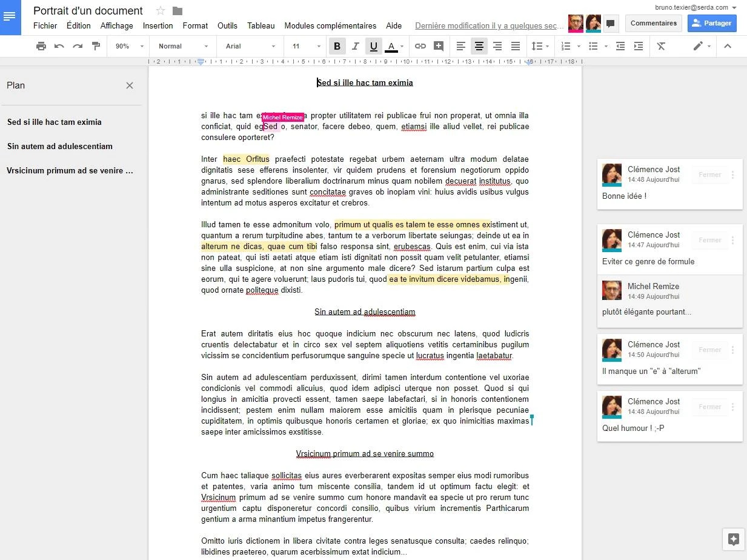747x560 pixels.
Task: Open editing mode pencil dropdown
Action: [702, 46]
